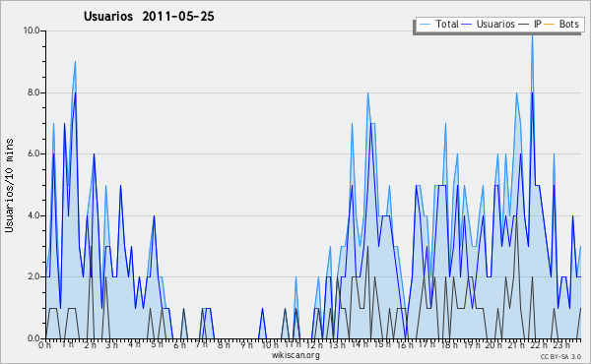Click the x-axis label '23 h'

click(x=561, y=345)
